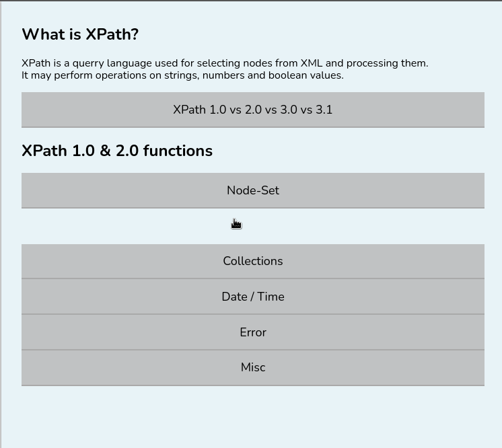Click the "XPath 1.0 & 2.0 functions" heading

(117, 151)
